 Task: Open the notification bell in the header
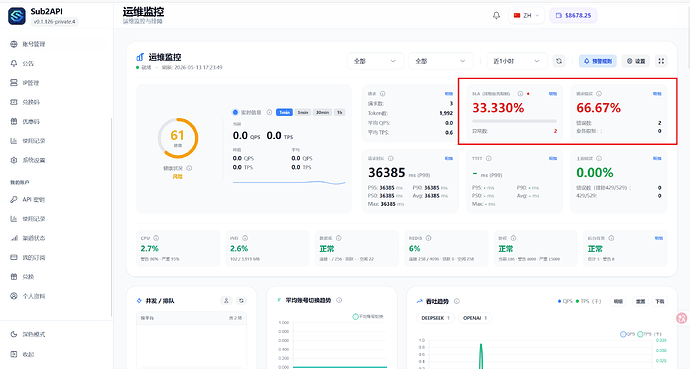point(496,15)
